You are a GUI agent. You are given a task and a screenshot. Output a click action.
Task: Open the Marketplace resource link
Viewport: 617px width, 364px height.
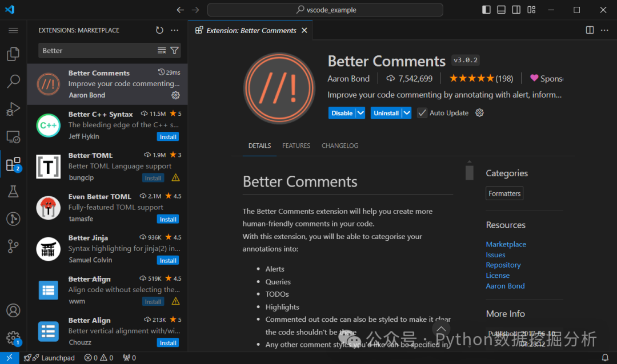pyautogui.click(x=506, y=244)
